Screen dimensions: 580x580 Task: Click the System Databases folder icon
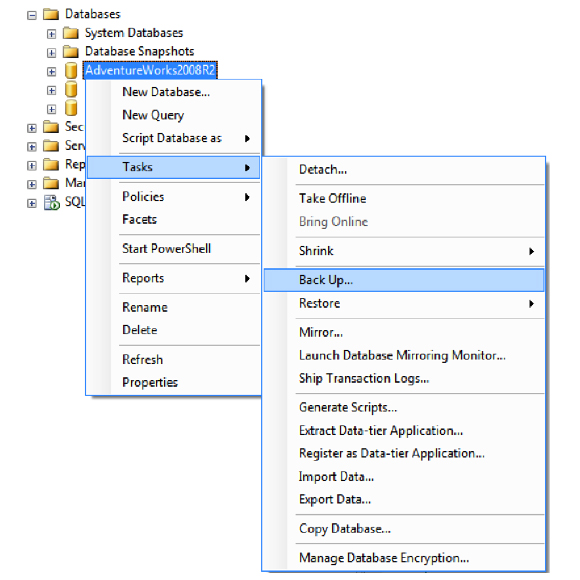click(x=70, y=33)
